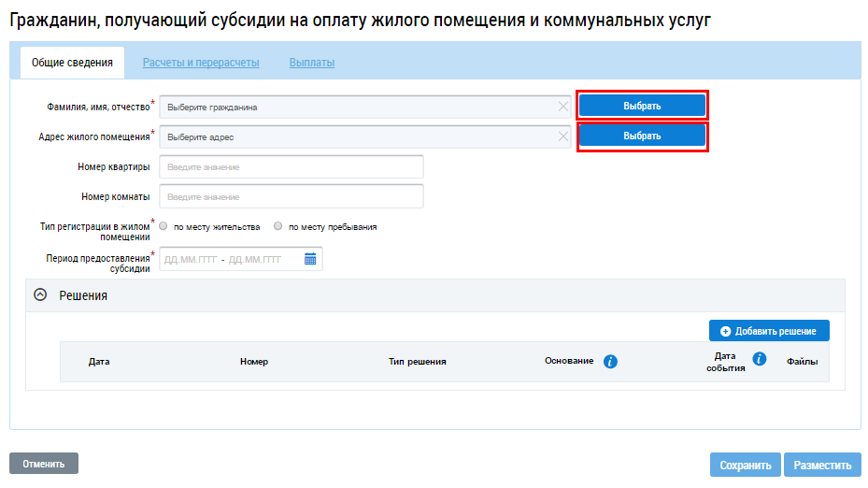Switch to Расчеты и перерасчеты tab
Image resolution: width=868 pixels, height=488 pixels.
(201, 63)
